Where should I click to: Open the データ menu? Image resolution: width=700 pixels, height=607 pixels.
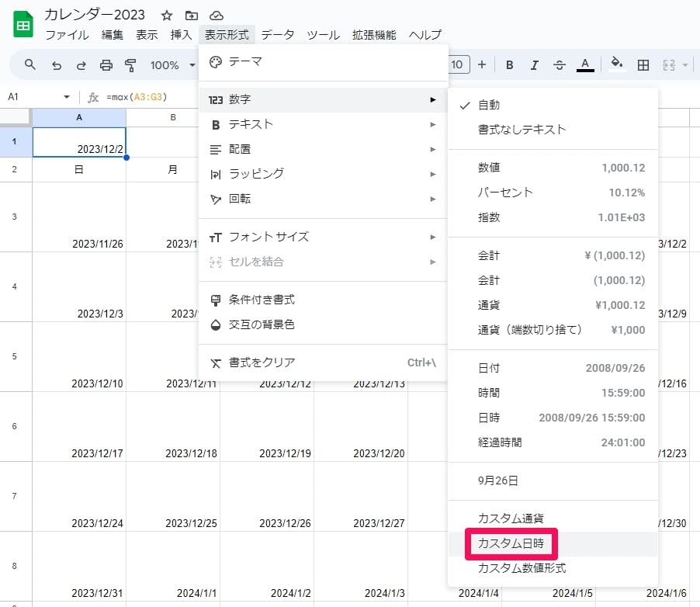[278, 35]
